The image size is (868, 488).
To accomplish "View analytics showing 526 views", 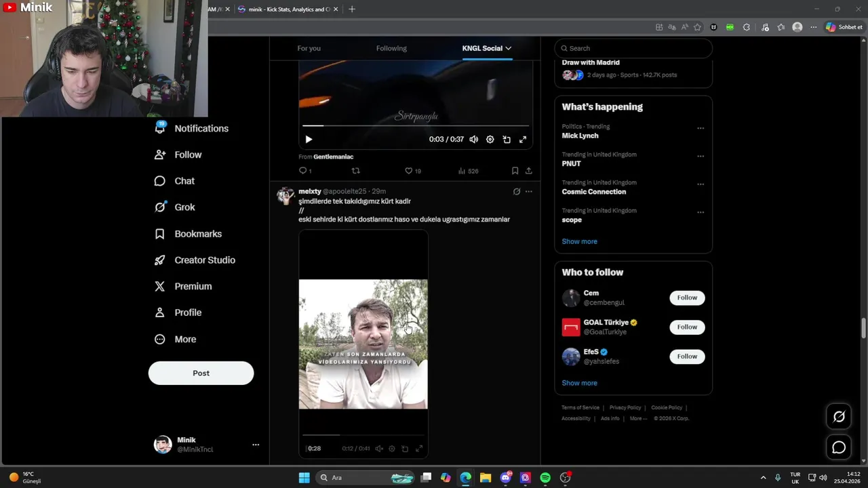I will (x=468, y=171).
